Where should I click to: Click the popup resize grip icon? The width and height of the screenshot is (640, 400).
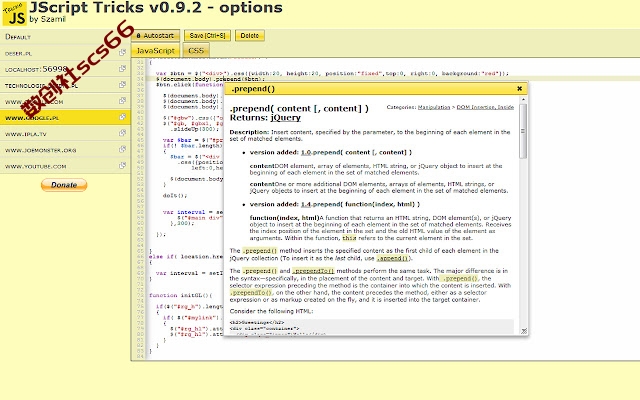pyautogui.click(x=524, y=331)
